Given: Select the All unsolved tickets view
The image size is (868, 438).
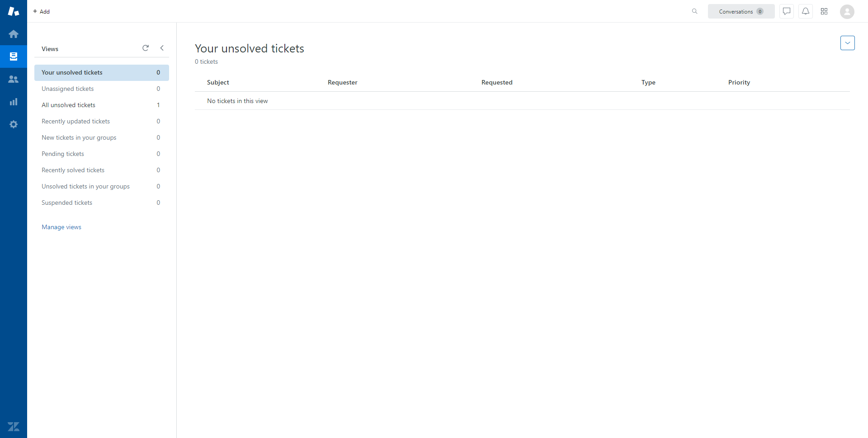Looking at the screenshot, I should [69, 105].
